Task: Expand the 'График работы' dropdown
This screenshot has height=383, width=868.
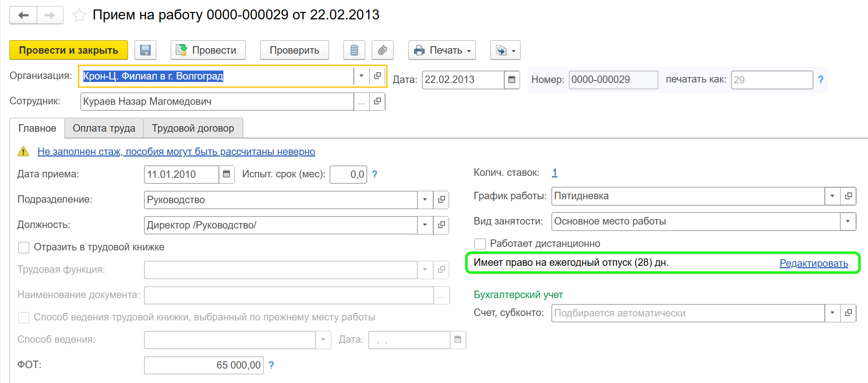Action: (x=832, y=196)
